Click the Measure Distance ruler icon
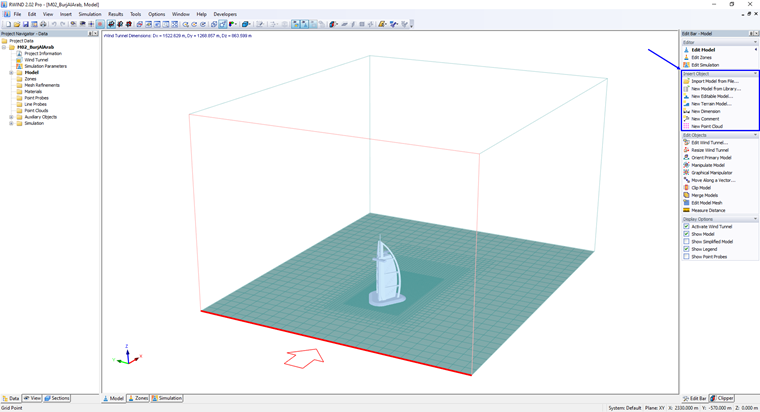Screen dimensions: 760x412 (x=686, y=210)
